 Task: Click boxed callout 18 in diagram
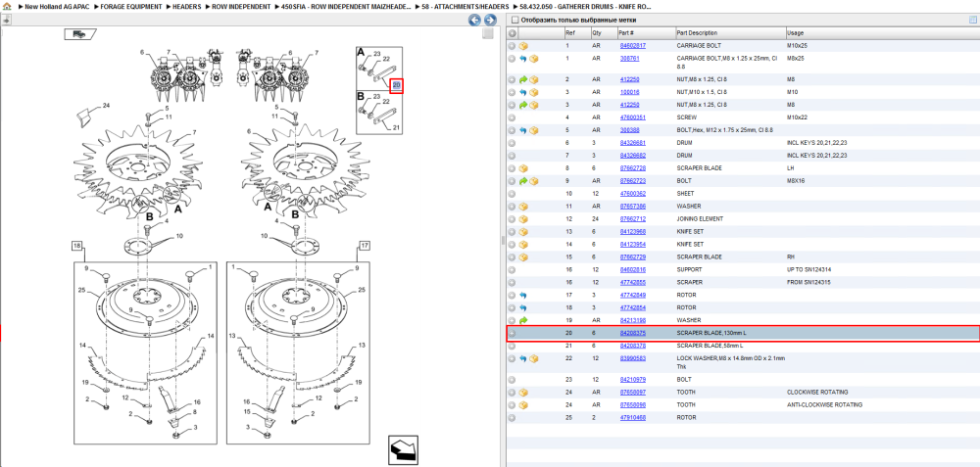click(x=76, y=246)
